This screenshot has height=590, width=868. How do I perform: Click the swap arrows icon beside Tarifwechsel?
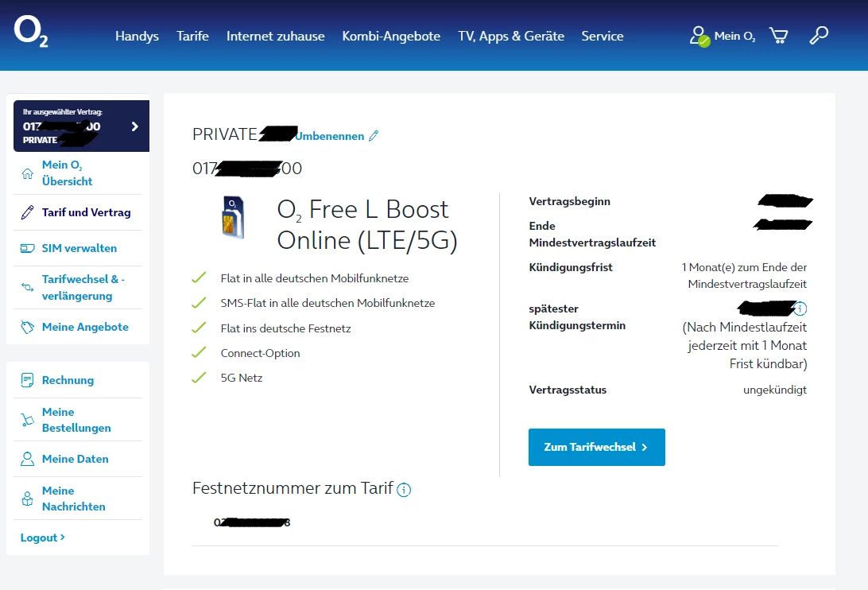pyautogui.click(x=27, y=287)
